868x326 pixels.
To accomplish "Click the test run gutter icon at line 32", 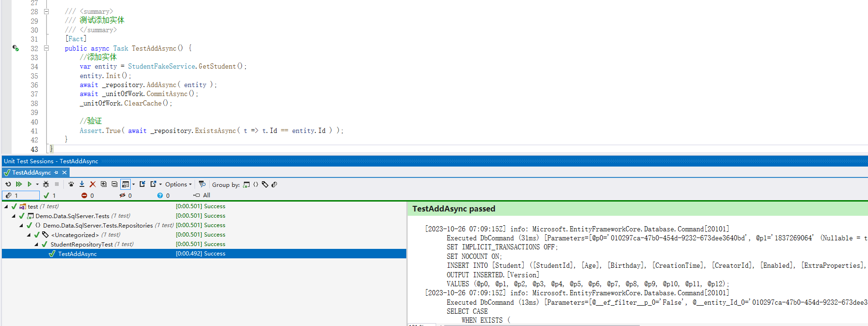I will point(16,48).
